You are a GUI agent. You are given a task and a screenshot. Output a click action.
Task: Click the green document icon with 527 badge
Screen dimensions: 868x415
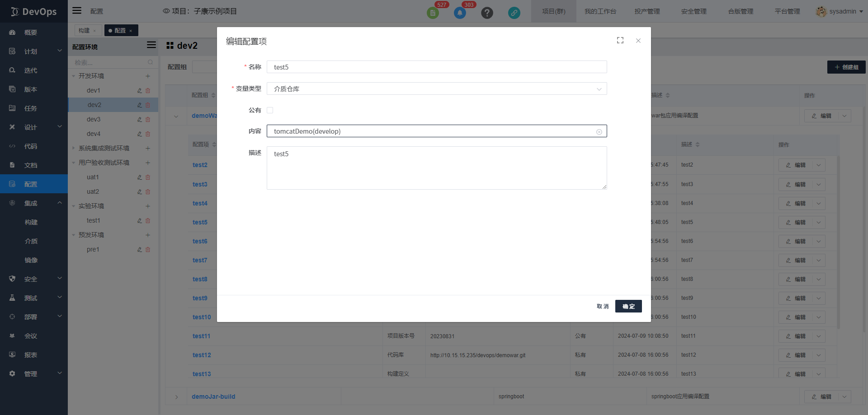pos(433,13)
